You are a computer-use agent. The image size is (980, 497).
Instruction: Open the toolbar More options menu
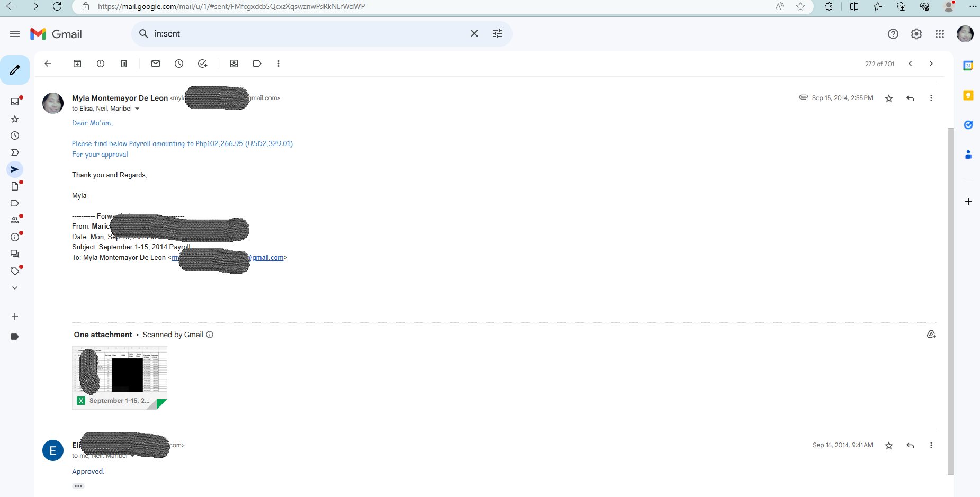point(278,64)
